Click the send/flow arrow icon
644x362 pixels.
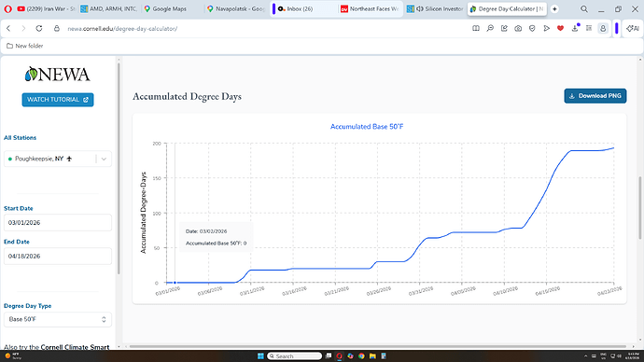coord(546,28)
